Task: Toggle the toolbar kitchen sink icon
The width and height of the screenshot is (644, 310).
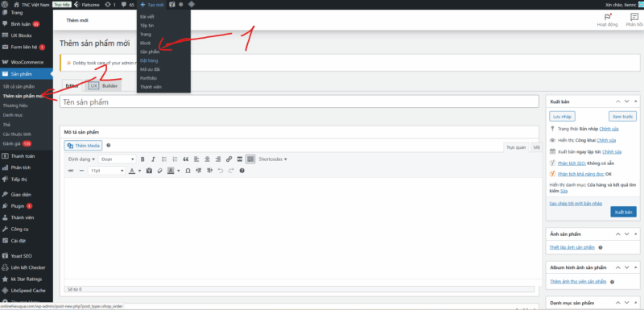Action: coord(250,159)
